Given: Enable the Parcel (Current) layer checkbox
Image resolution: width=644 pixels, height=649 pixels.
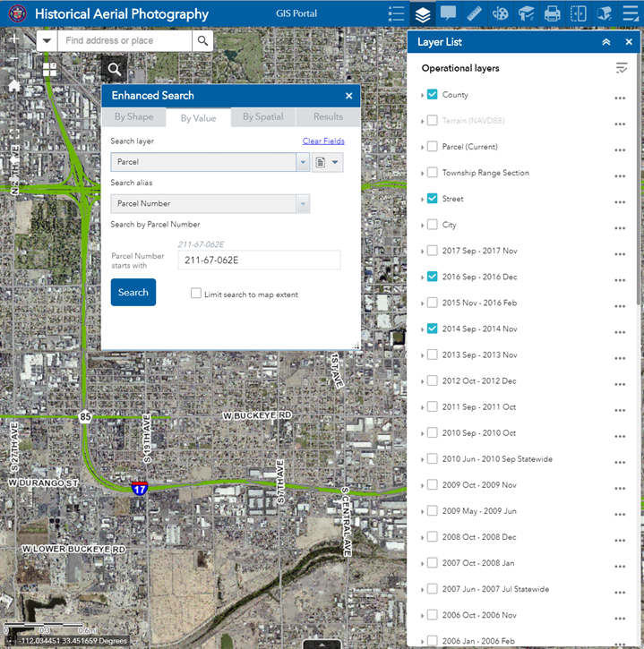Looking at the screenshot, I should [433, 147].
